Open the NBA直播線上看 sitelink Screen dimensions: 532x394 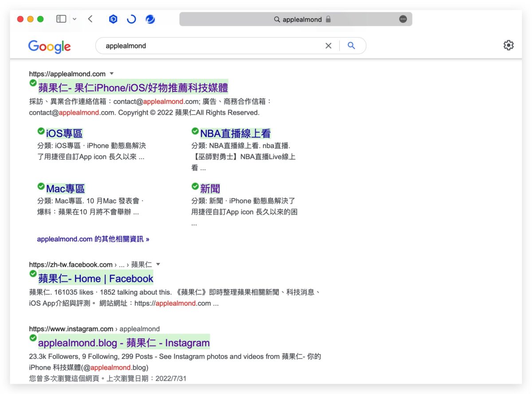[x=235, y=133]
